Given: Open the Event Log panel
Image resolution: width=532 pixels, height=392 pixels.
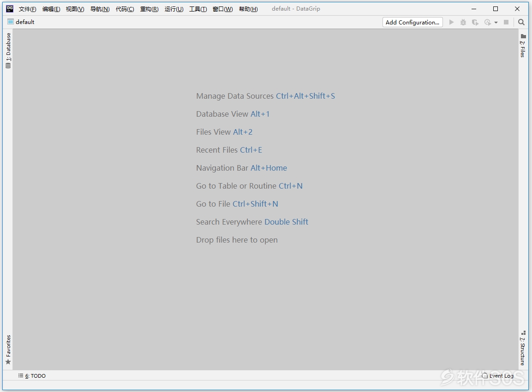Looking at the screenshot, I should pos(498,376).
